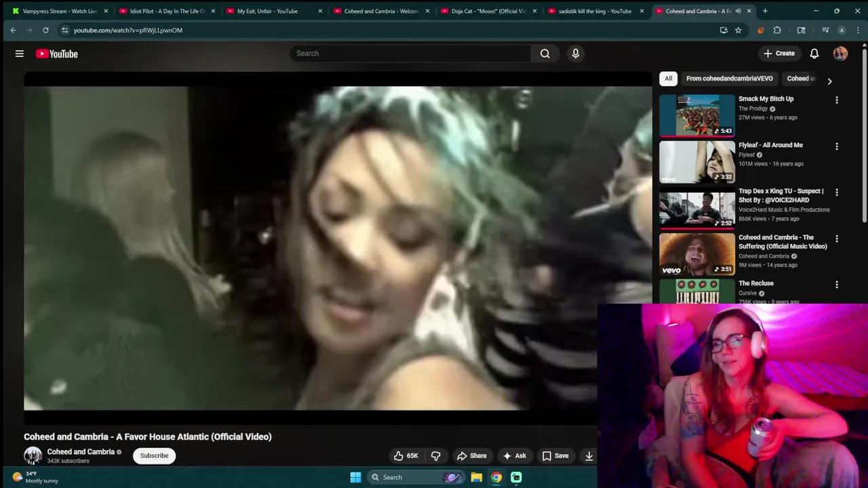Dislike the video with thumbs down
Screen dimensions: 868x488
click(436, 455)
